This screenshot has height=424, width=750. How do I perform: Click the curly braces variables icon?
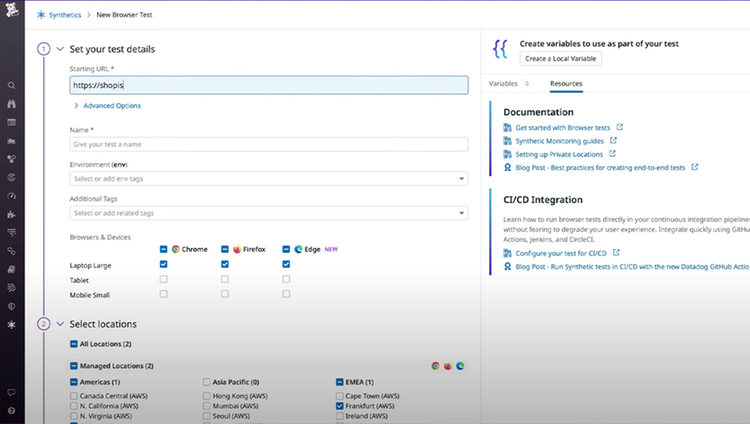point(500,49)
